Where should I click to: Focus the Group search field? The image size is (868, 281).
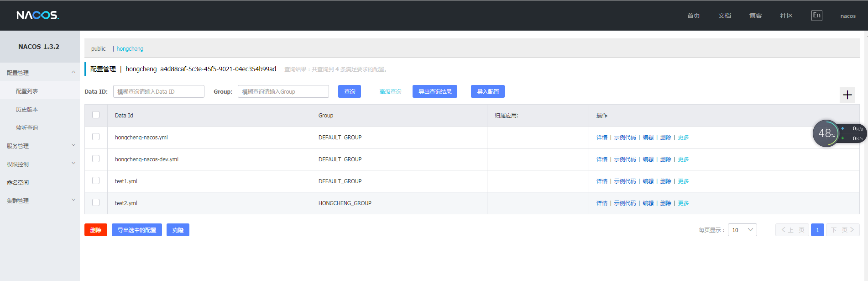point(283,91)
